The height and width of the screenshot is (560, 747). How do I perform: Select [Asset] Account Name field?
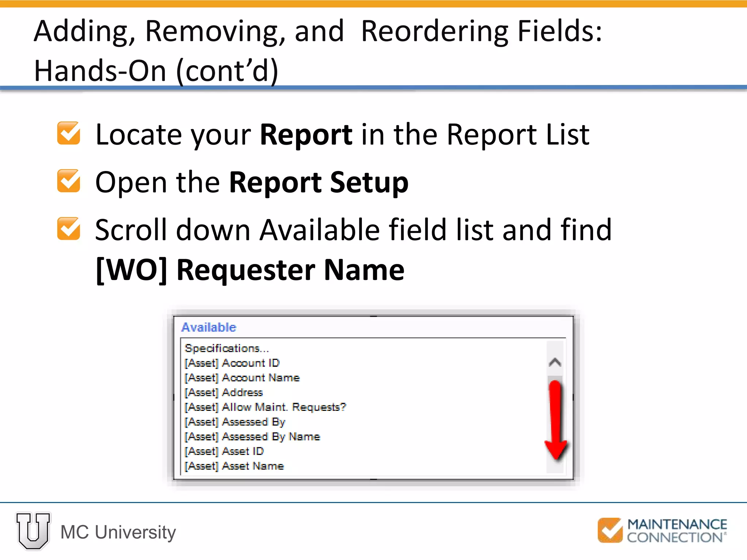tap(242, 378)
